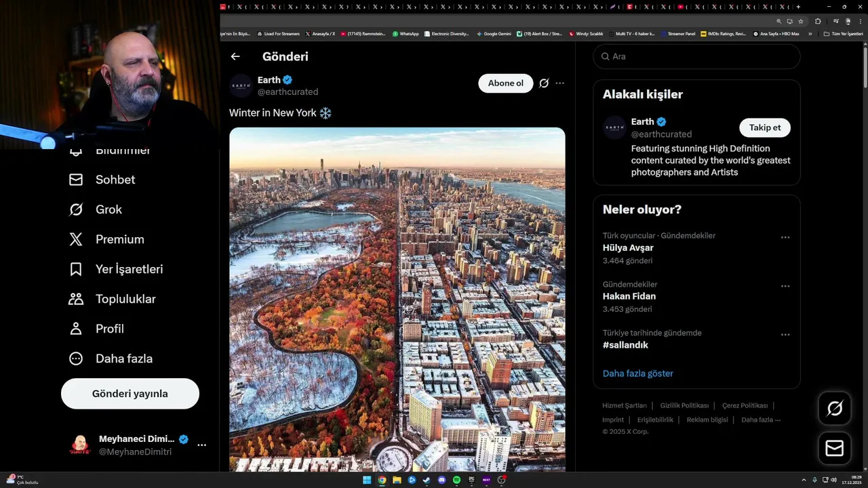The width and height of the screenshot is (868, 488).
Task: Click the Meyhaneci Dimitri account avatar
Action: [x=80, y=445]
